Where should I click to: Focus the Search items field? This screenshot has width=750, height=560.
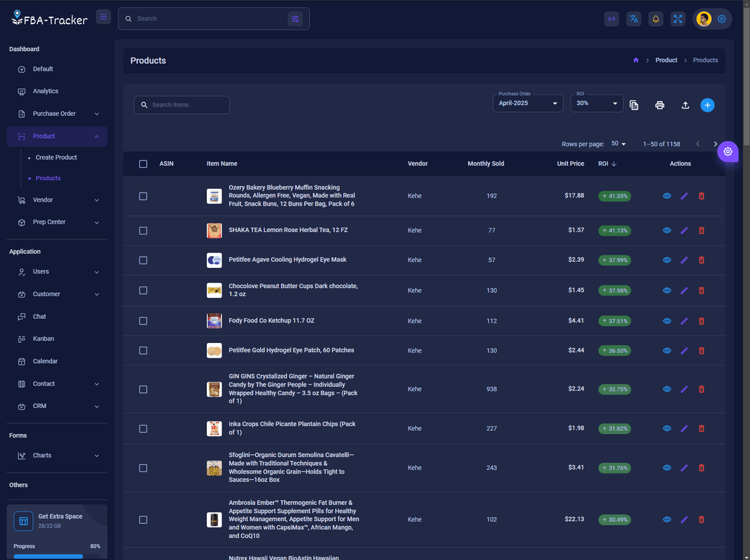pyautogui.click(x=181, y=105)
